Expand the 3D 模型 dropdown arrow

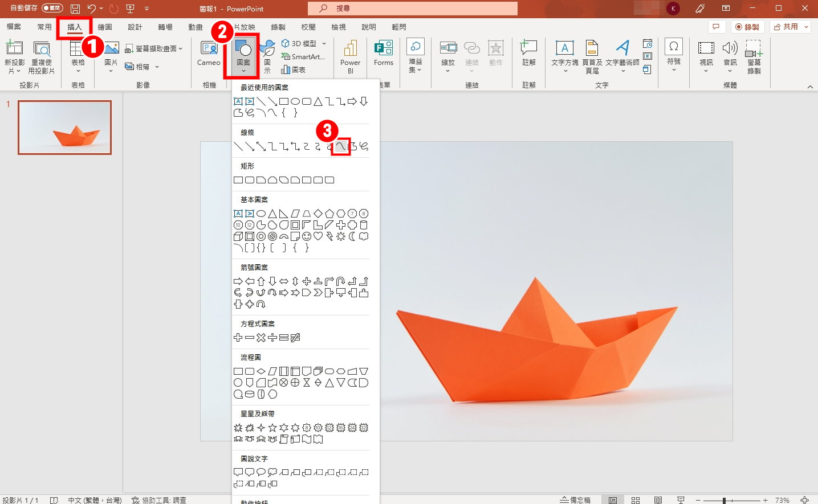tap(324, 43)
